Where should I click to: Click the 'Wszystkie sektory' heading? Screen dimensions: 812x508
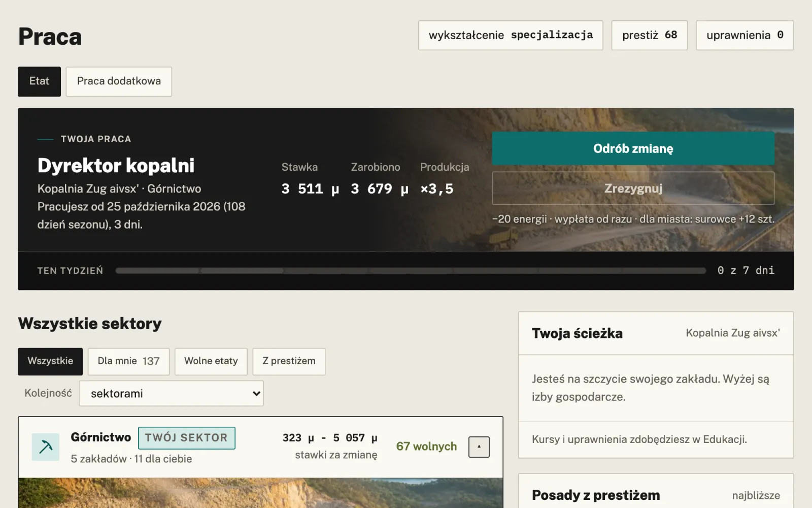click(90, 324)
